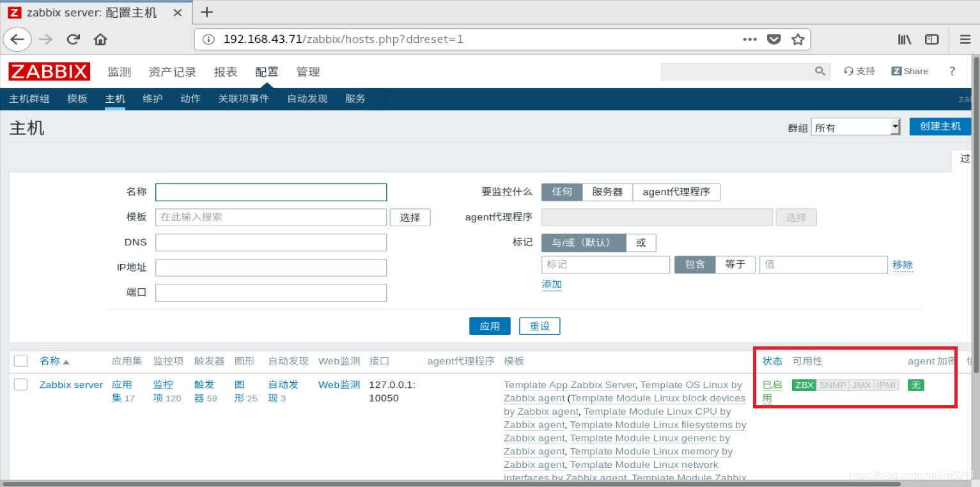980x487 pixels.
Task: Click the 模板 search input
Action: [271, 217]
